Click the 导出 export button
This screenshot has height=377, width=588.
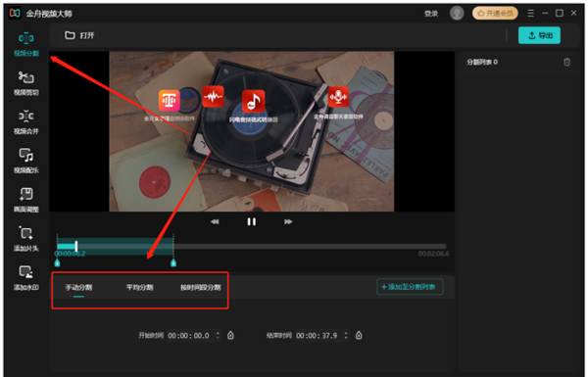pyautogui.click(x=539, y=35)
